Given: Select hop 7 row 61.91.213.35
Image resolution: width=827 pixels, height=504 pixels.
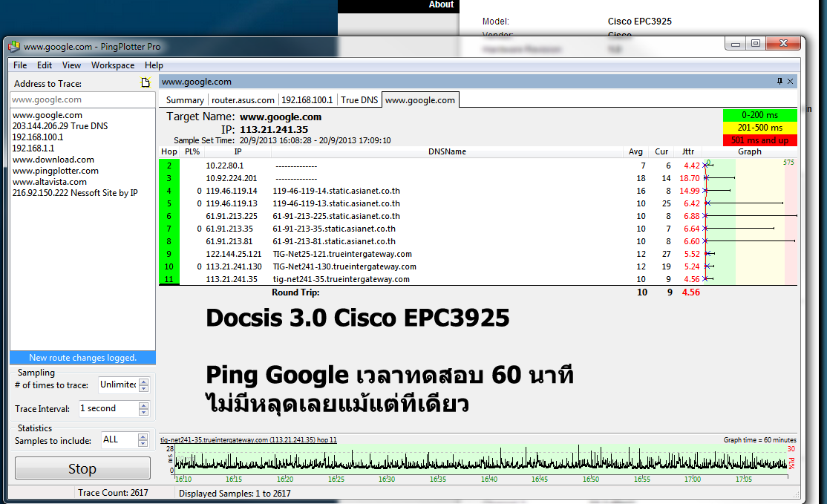Looking at the screenshot, I should coord(478,229).
